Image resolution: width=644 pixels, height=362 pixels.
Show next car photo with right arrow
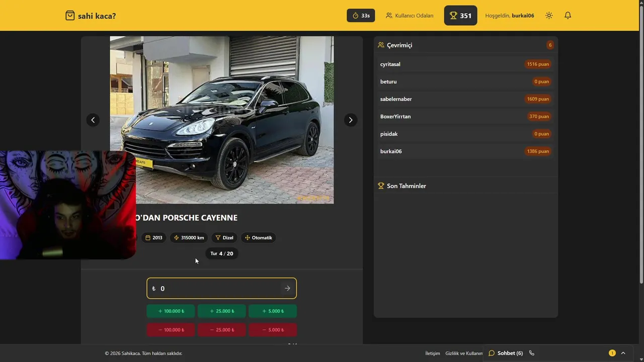coord(351,120)
